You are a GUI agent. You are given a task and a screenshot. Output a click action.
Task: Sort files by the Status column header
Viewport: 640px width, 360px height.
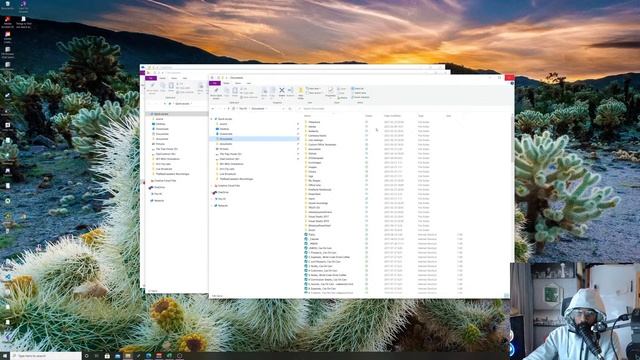pyautogui.click(x=369, y=116)
